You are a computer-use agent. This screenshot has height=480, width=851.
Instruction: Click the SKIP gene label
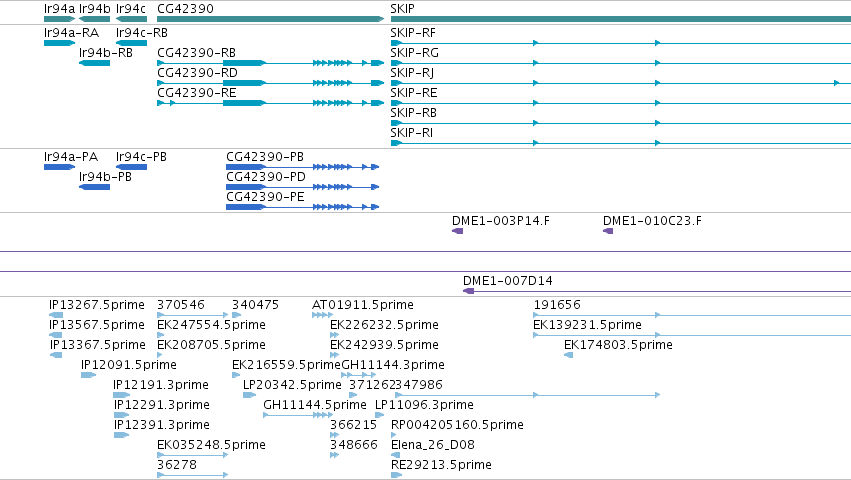point(402,9)
